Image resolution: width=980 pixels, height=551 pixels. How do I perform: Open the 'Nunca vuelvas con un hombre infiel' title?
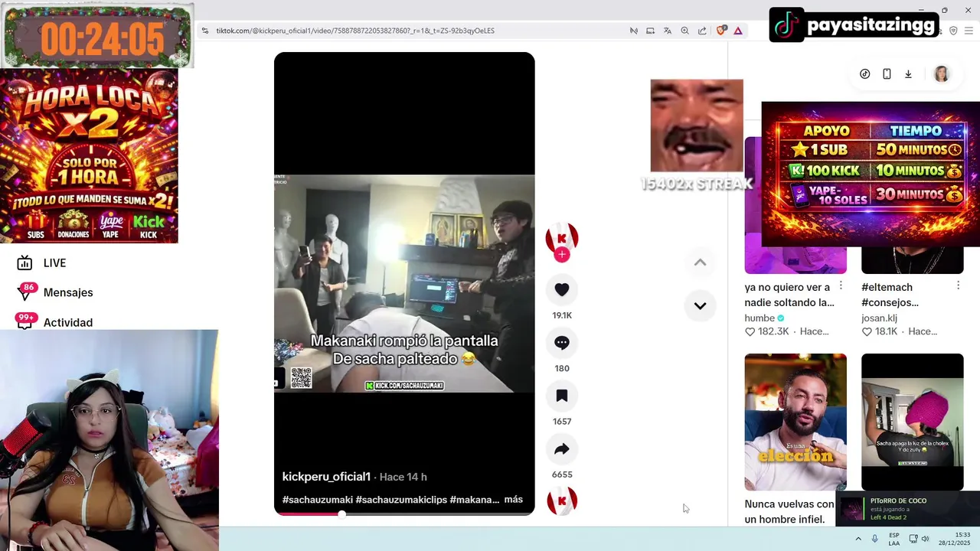789,512
